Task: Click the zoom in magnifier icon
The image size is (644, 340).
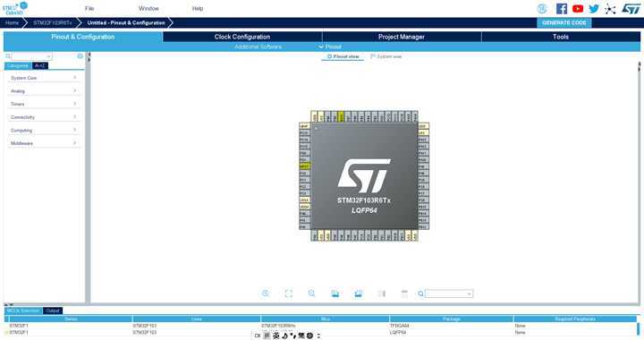Action: pyautogui.click(x=266, y=293)
